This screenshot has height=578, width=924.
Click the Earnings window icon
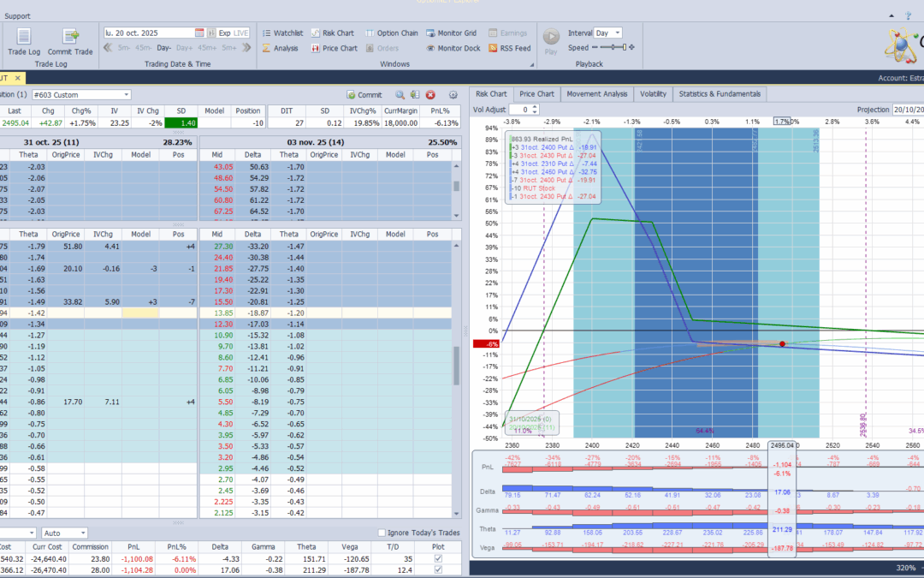(508, 33)
